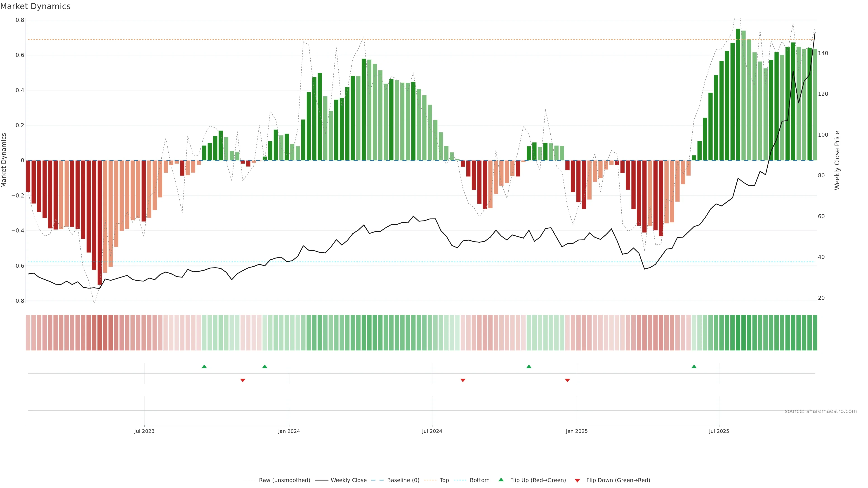868x488 pixels.
Task: Click the Jul 2023 axis label
Action: (144, 431)
